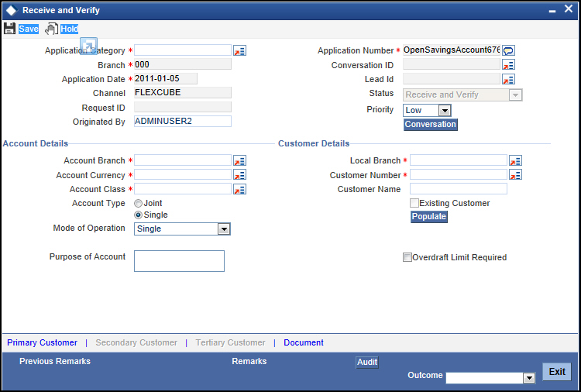Click Originated By field ADMINUSER2

[183, 121]
